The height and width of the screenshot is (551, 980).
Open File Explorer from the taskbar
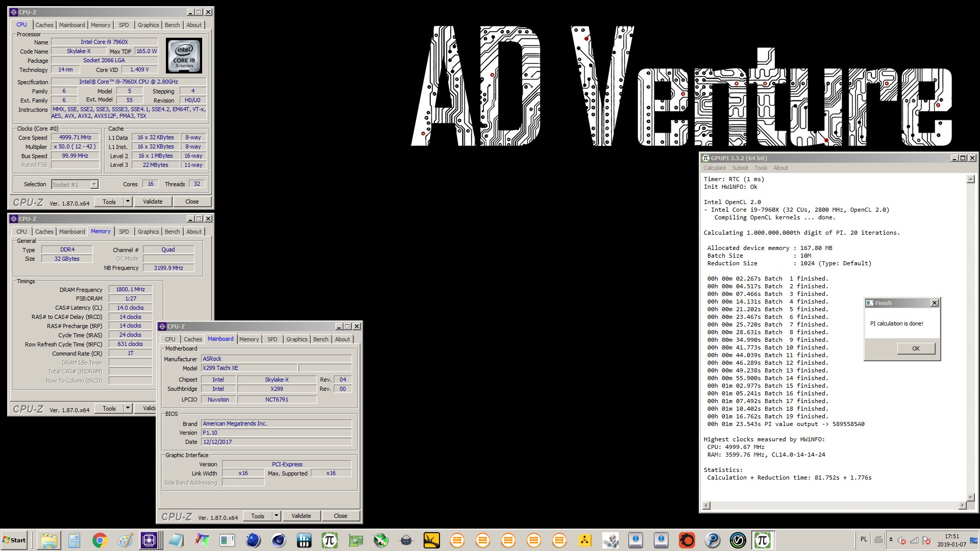48,540
